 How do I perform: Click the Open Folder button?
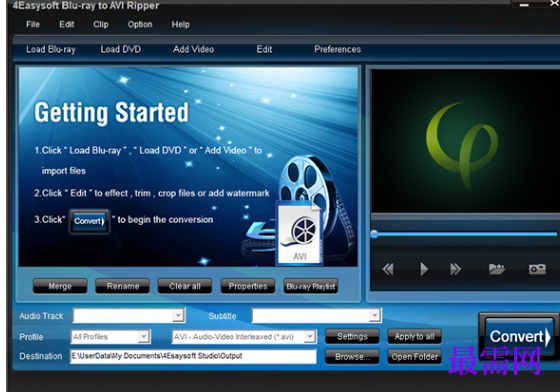click(415, 356)
